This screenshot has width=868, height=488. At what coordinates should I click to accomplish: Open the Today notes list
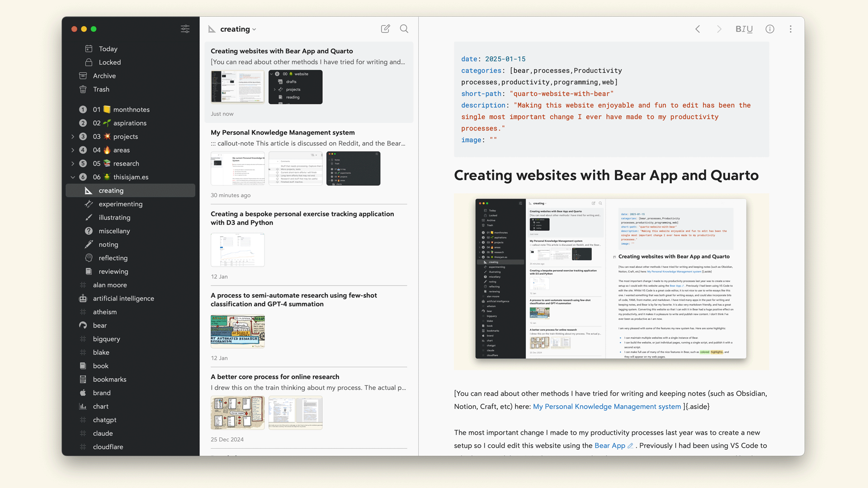point(108,49)
